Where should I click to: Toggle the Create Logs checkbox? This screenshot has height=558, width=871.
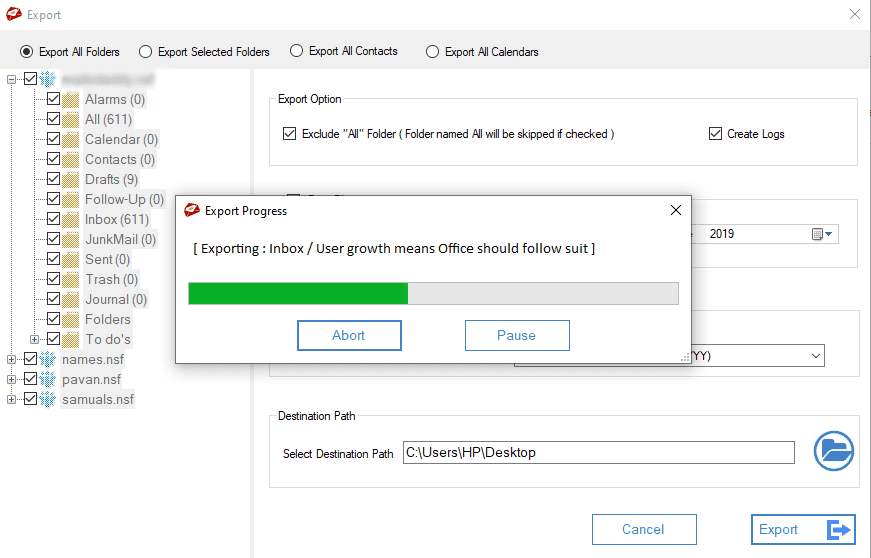pos(715,133)
